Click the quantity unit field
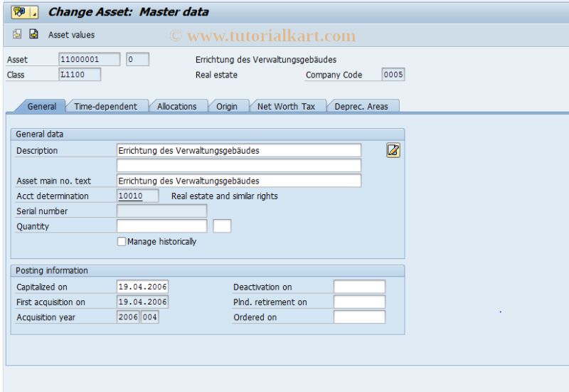 222,226
